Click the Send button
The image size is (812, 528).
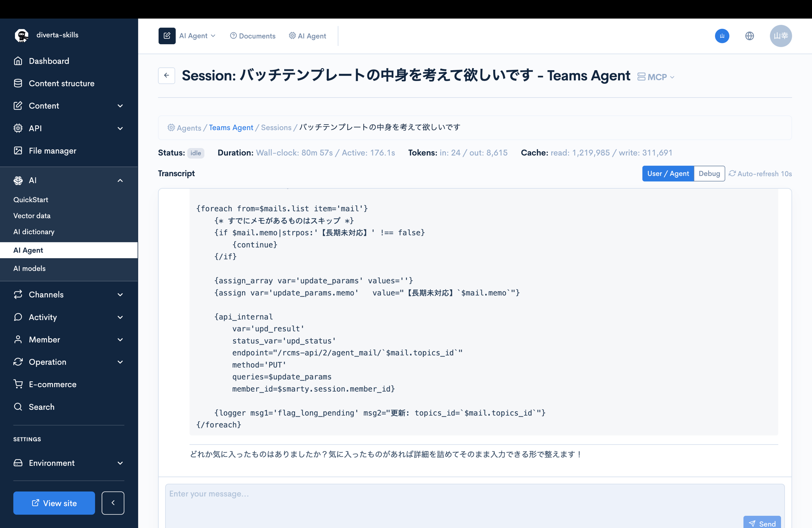pos(762,522)
